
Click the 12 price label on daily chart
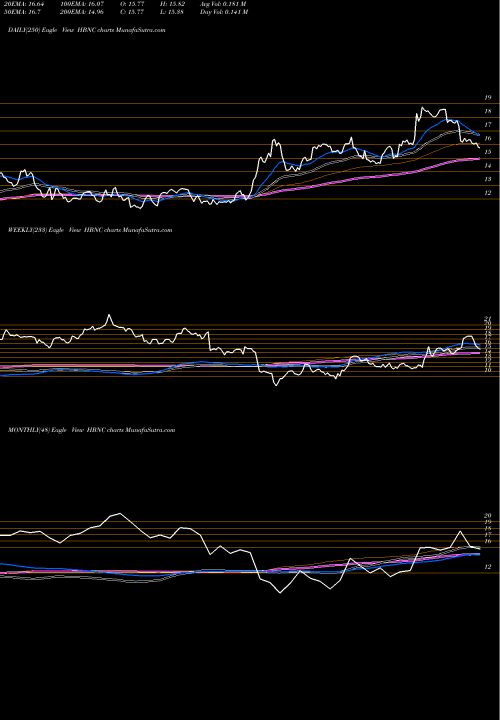[488, 193]
